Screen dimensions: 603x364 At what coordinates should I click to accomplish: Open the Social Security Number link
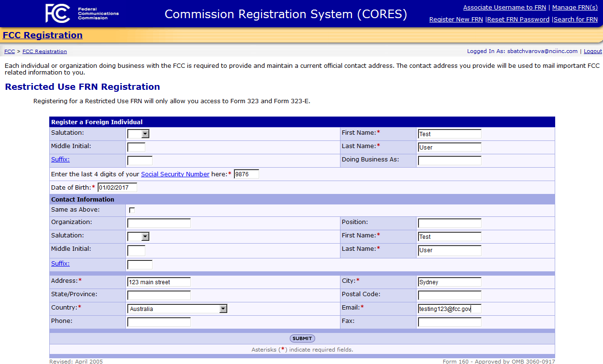pyautogui.click(x=175, y=174)
